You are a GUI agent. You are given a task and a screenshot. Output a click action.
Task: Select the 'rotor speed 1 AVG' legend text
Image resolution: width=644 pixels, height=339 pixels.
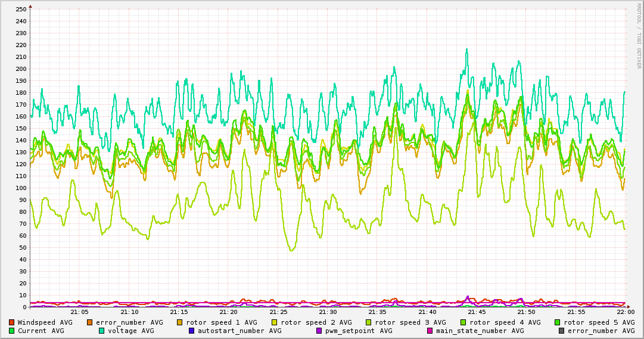point(222,323)
